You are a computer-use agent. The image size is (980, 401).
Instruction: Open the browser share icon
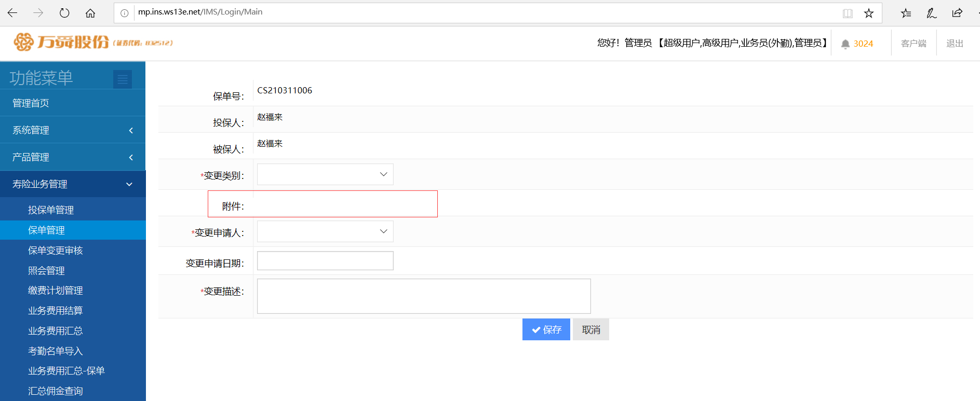pos(957,13)
